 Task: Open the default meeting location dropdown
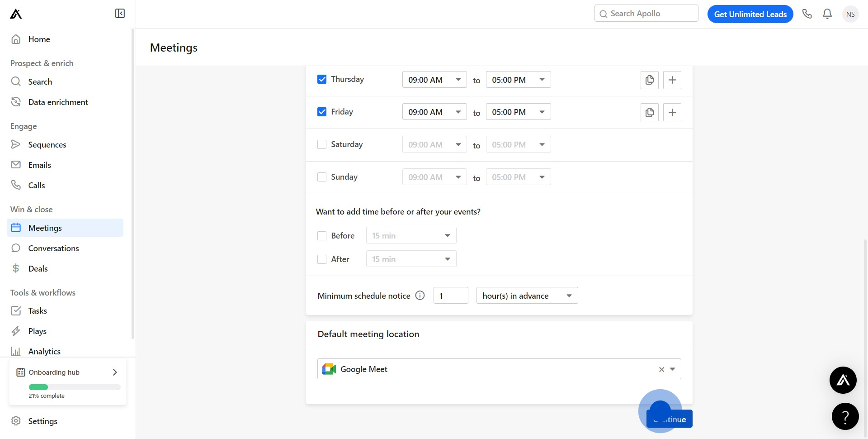[672, 369]
